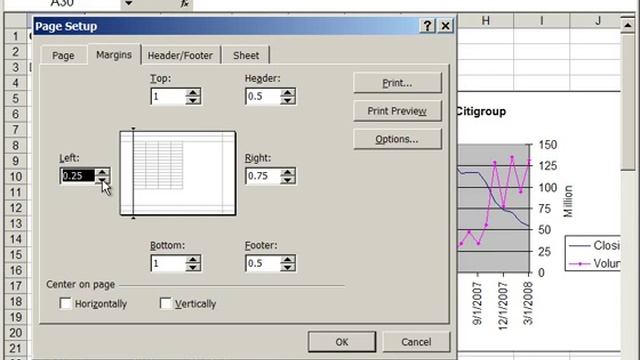The height and width of the screenshot is (360, 640).
Task: Click the 3/1/2008 date axis label
Action: click(528, 304)
